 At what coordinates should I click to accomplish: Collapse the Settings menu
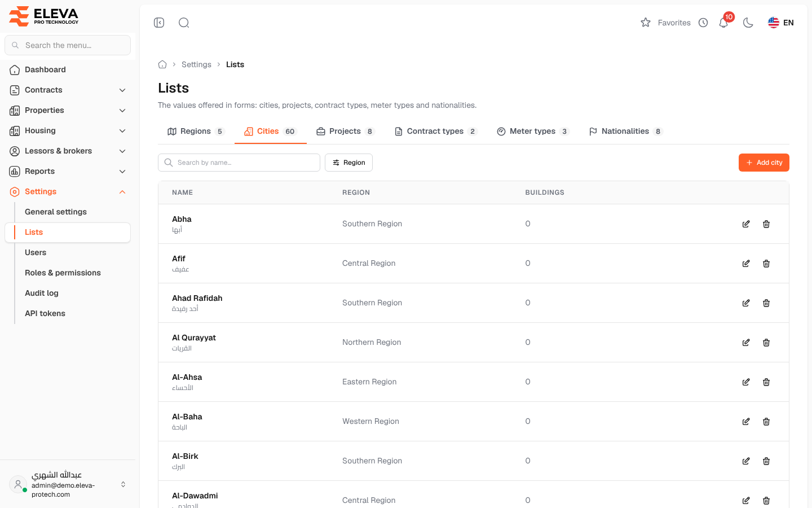pos(68,191)
